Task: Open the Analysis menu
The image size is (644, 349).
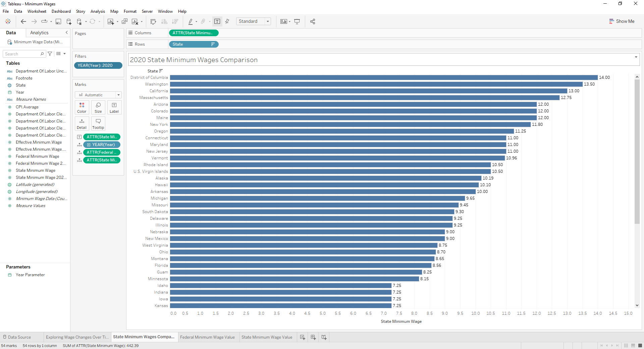Action: (98, 11)
